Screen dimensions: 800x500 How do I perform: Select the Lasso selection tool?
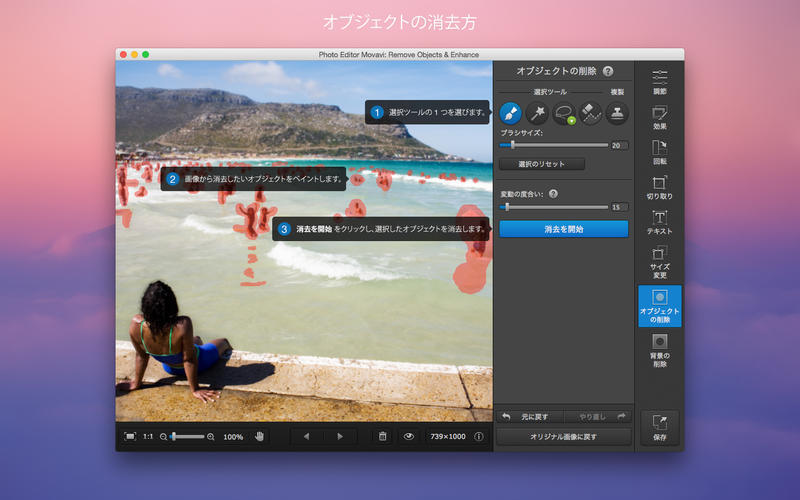564,113
